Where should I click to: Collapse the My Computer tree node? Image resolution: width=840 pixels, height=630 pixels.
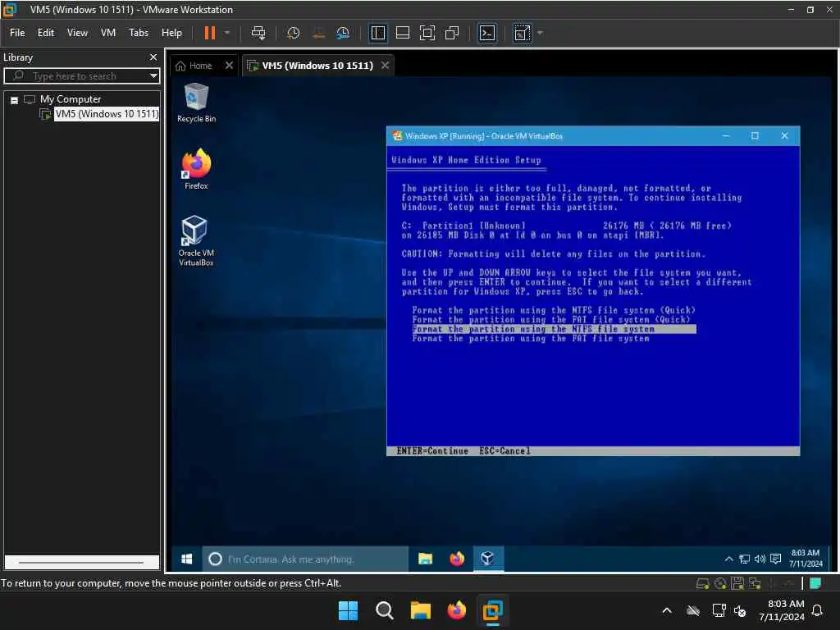(15, 99)
